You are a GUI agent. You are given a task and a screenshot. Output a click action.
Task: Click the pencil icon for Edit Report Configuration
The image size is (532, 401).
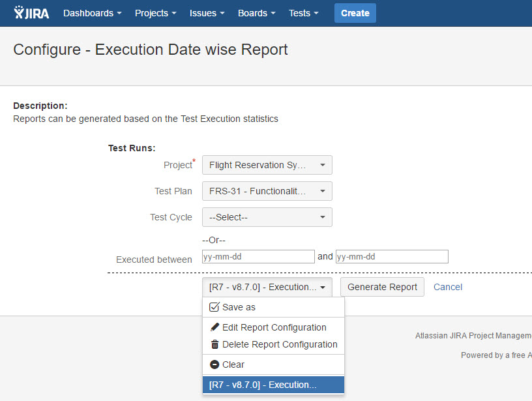214,327
